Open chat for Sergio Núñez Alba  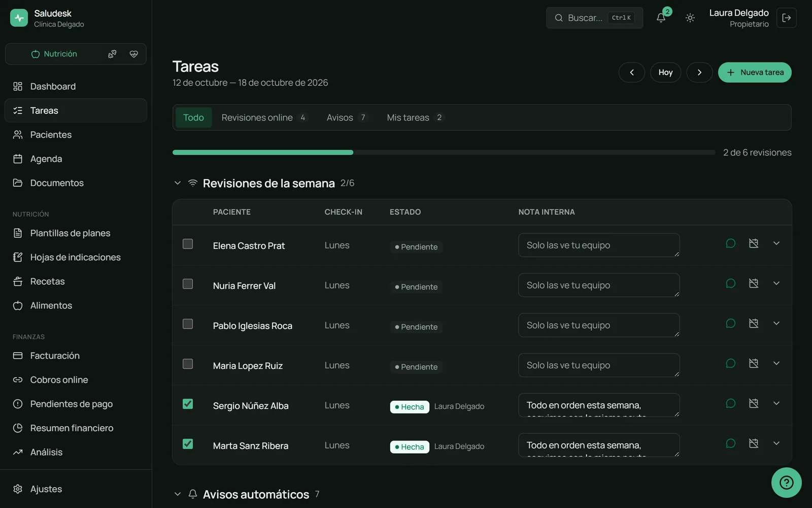[731, 403]
